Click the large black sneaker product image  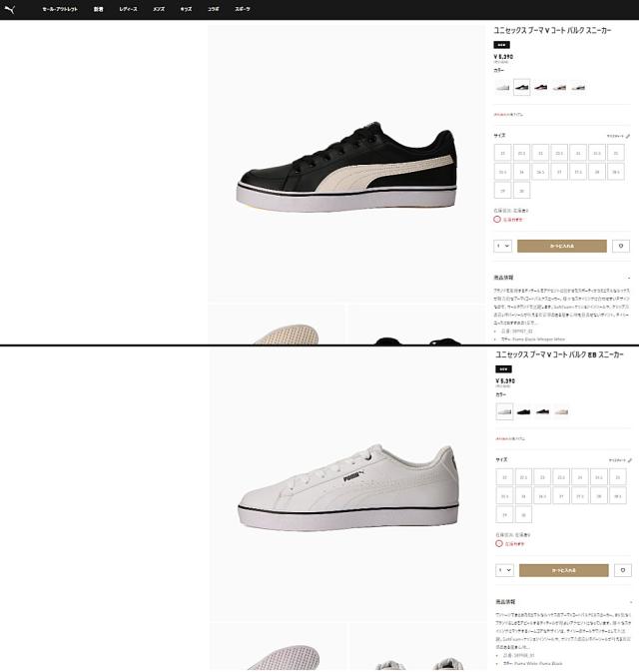pyautogui.click(x=346, y=164)
